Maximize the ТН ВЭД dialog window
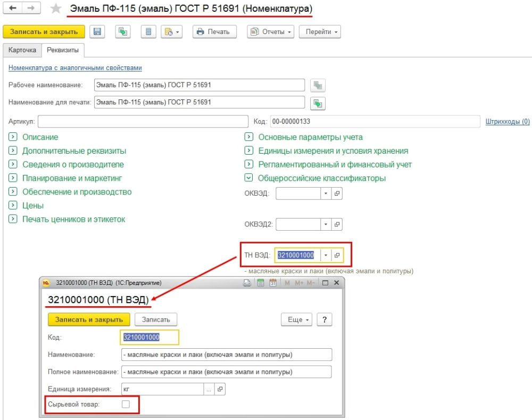The width and height of the screenshot is (532, 420). [325, 283]
